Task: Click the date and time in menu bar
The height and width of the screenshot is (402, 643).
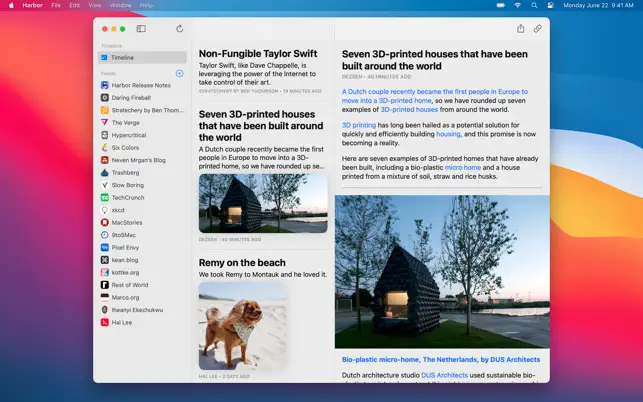Action: (598, 5)
